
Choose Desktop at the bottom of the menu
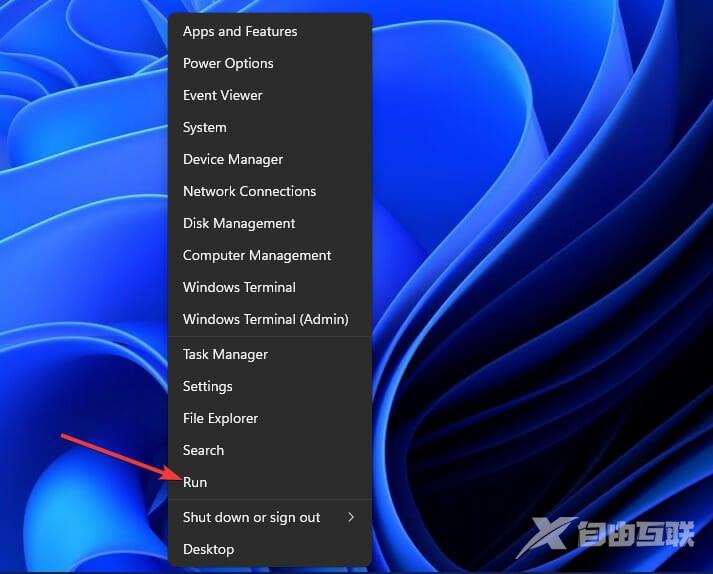[208, 549]
